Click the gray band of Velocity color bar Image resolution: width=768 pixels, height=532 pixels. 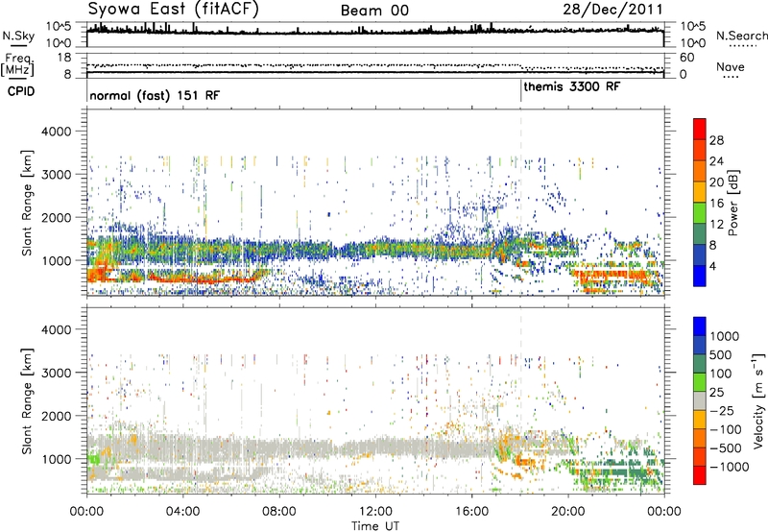point(700,401)
